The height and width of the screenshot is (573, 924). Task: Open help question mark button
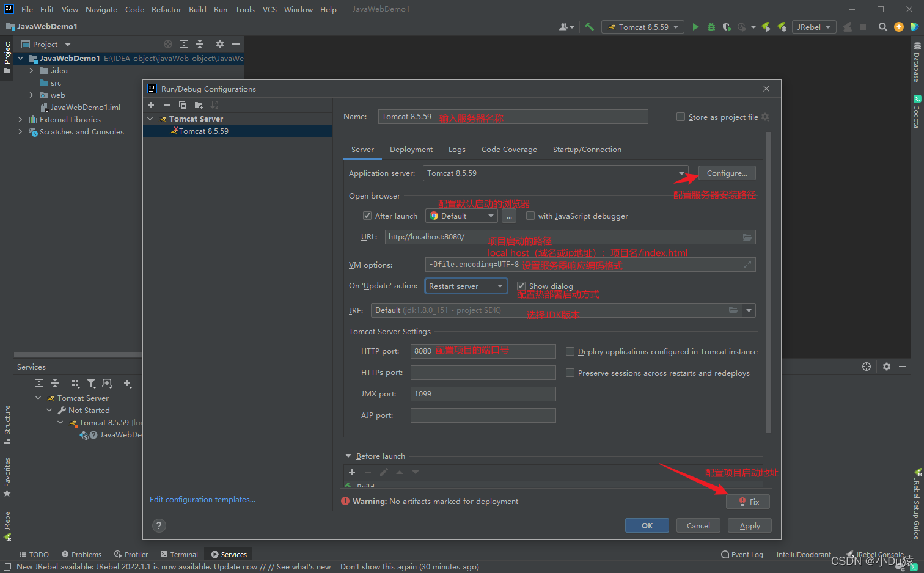[x=159, y=525]
